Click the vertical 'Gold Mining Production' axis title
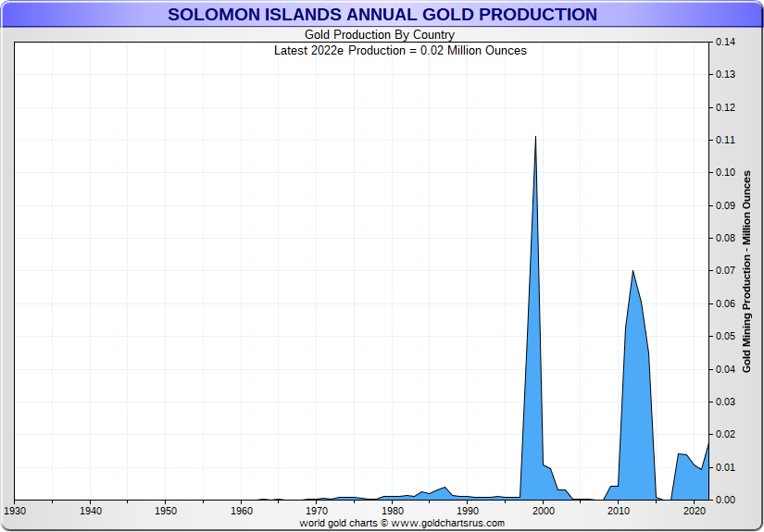The height and width of the screenshot is (532, 764). click(x=746, y=272)
